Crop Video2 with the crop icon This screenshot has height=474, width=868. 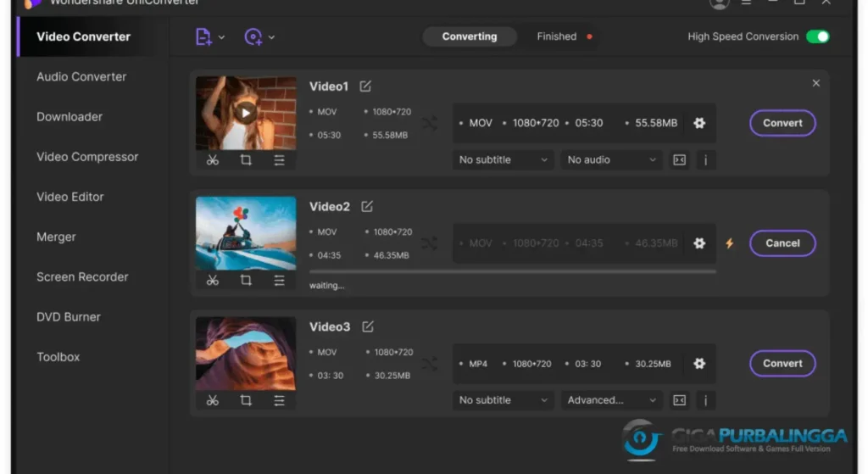(246, 280)
